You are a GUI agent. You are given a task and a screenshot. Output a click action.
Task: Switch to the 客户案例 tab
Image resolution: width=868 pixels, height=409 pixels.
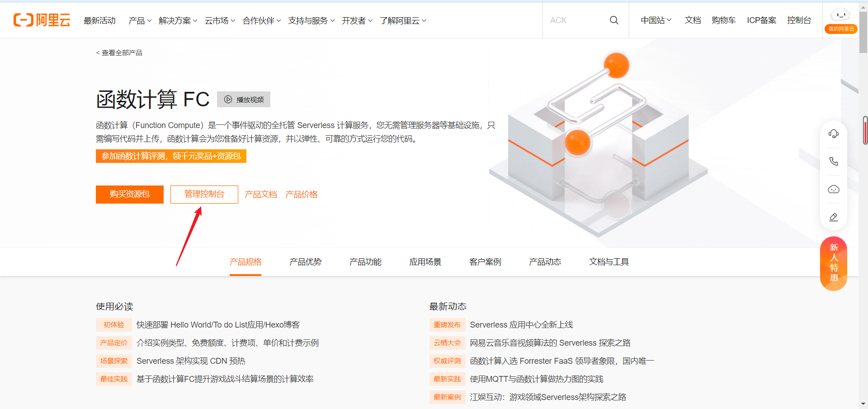(x=486, y=262)
